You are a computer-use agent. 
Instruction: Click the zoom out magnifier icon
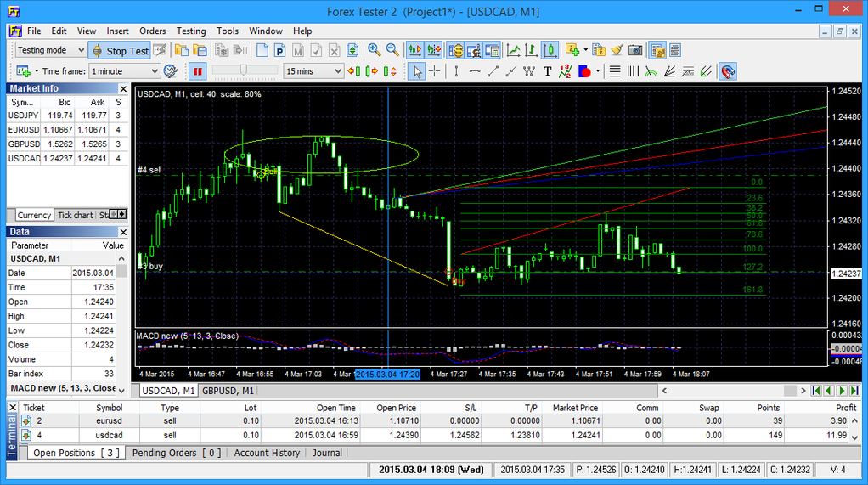pyautogui.click(x=392, y=50)
